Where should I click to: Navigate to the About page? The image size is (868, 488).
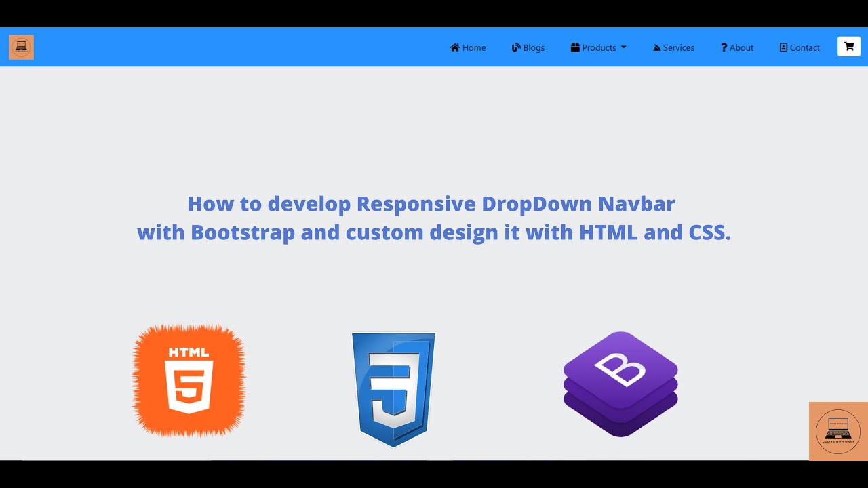pyautogui.click(x=737, y=47)
